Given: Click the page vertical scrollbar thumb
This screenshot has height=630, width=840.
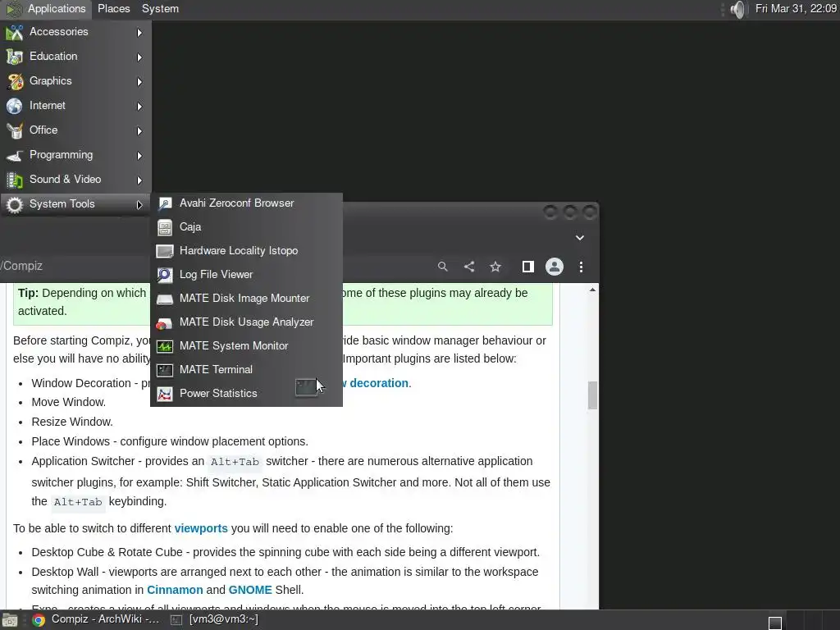Looking at the screenshot, I should tap(592, 395).
